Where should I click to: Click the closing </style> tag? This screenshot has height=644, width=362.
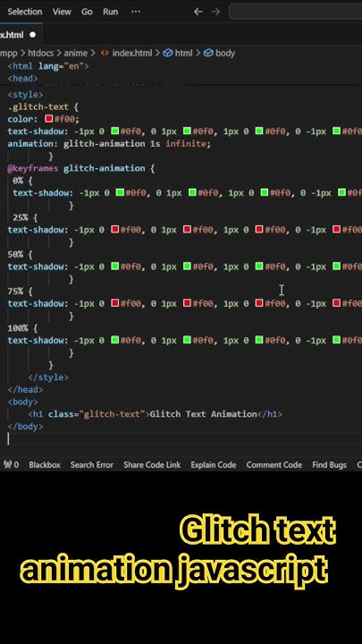(48, 377)
